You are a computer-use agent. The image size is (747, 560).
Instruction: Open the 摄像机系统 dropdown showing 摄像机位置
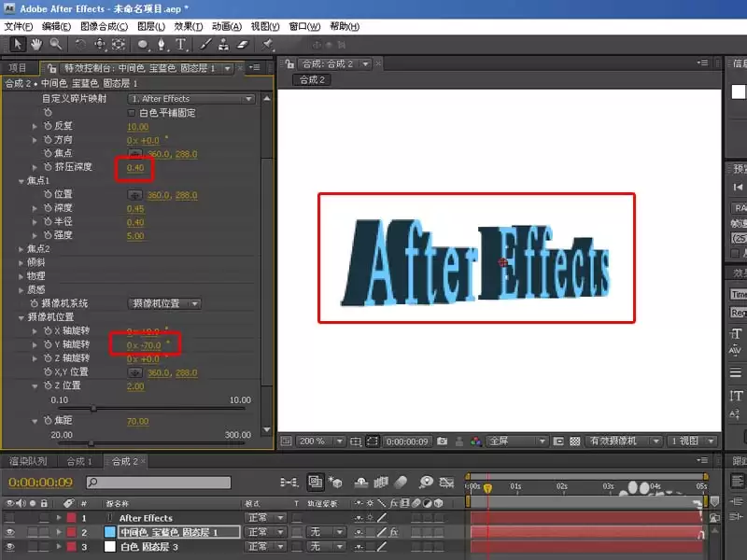click(x=164, y=304)
